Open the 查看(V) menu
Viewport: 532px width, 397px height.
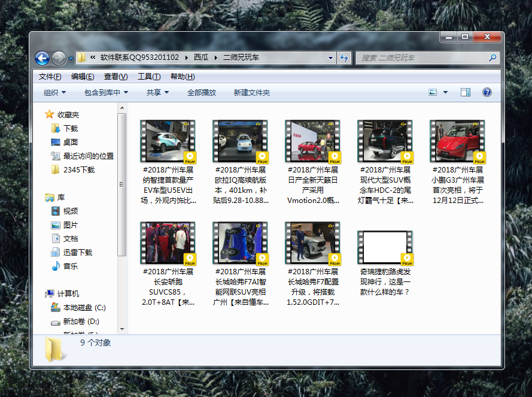115,77
